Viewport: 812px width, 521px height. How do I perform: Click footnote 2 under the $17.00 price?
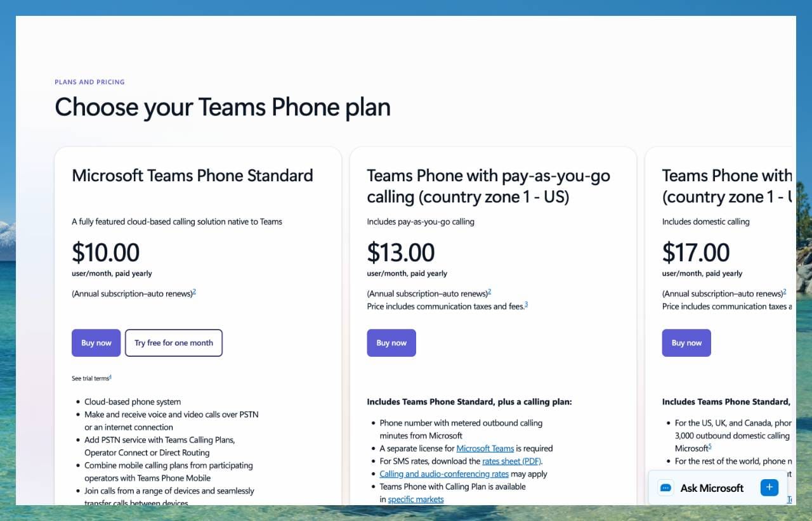click(785, 292)
